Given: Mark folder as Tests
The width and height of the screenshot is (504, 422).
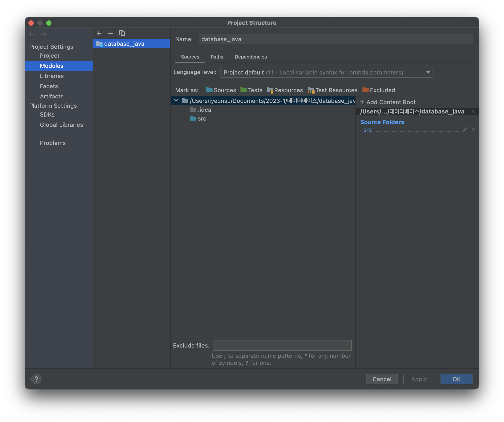Looking at the screenshot, I should 251,90.
